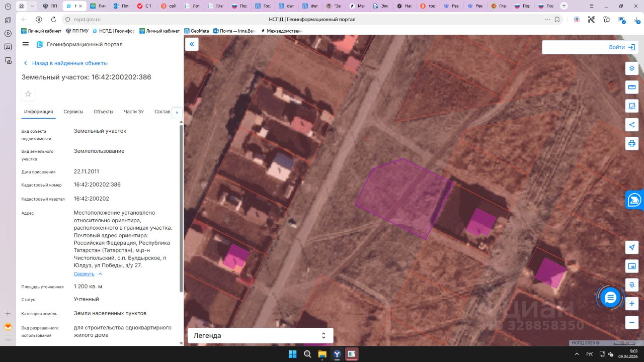
Task: Click the share map icon
Action: (632, 125)
